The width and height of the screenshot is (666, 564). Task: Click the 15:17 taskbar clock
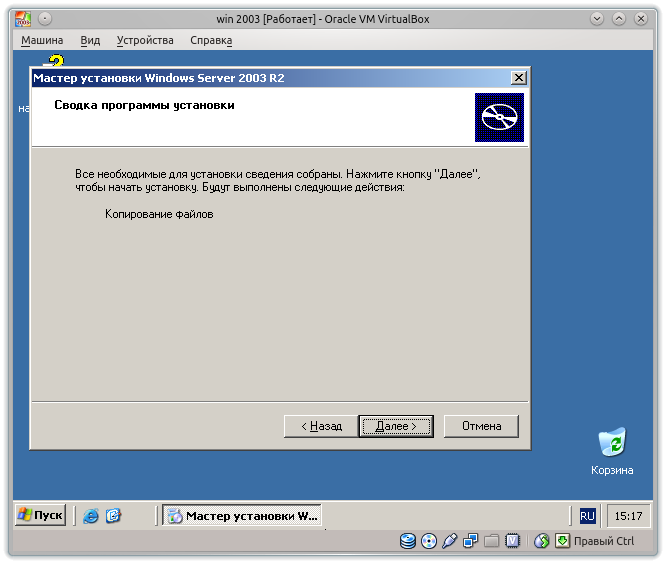[x=628, y=516]
